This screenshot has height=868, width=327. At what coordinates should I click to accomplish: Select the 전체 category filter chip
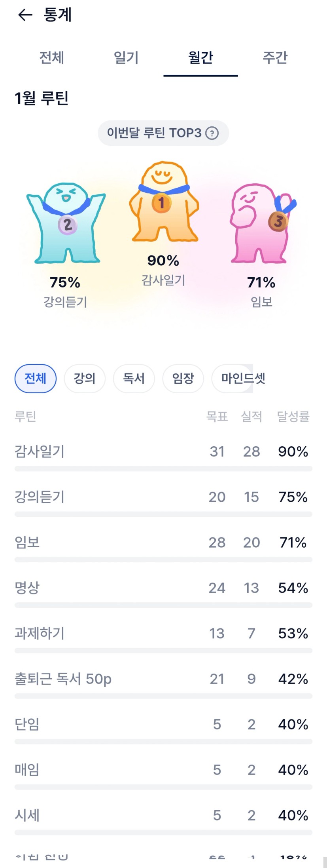coord(36,379)
